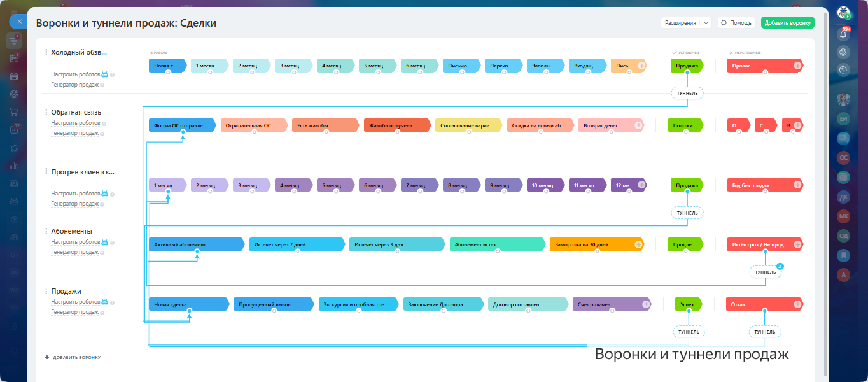This screenshot has width=868, height=382.
Task: Open Настроить роботов for Холодный обзв... funnel
Action: point(76,74)
